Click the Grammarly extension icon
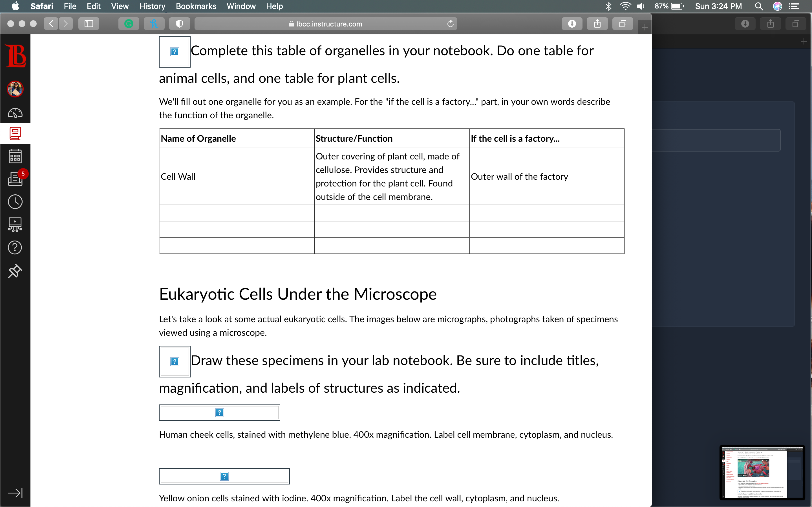 (129, 24)
